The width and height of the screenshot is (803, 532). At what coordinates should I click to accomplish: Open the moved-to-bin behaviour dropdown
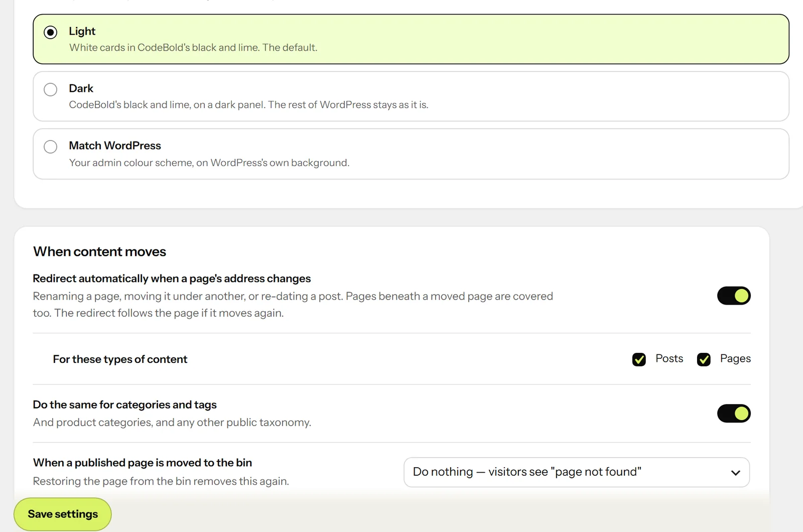pos(577,472)
